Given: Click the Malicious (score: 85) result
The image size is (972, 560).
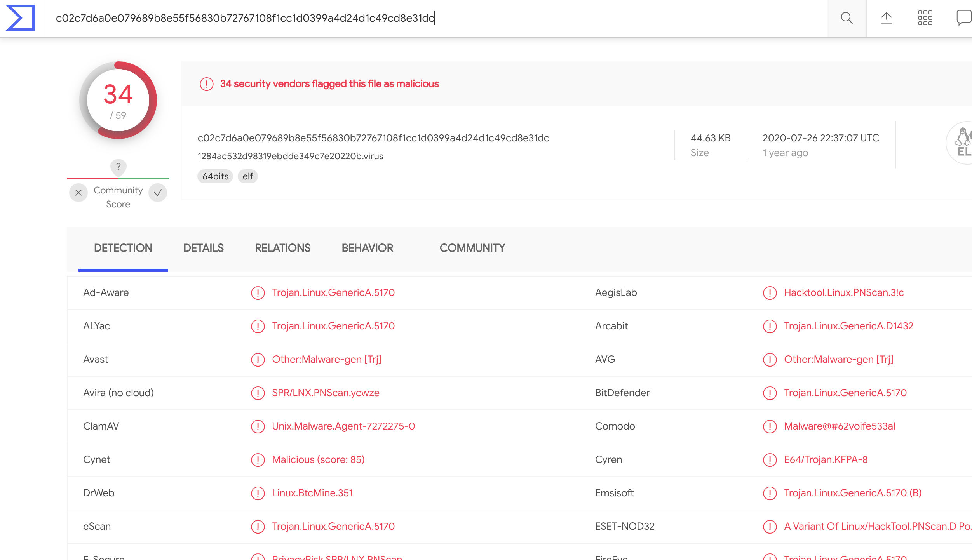Looking at the screenshot, I should [x=318, y=460].
